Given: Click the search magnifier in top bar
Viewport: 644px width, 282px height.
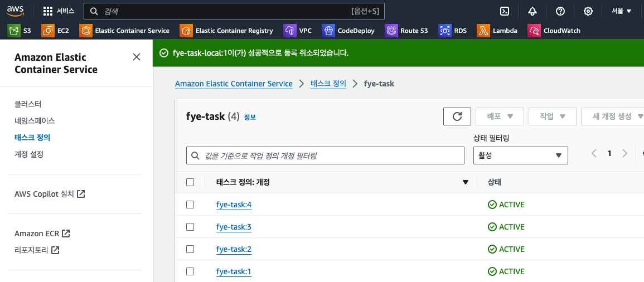Looking at the screenshot, I should (94, 12).
